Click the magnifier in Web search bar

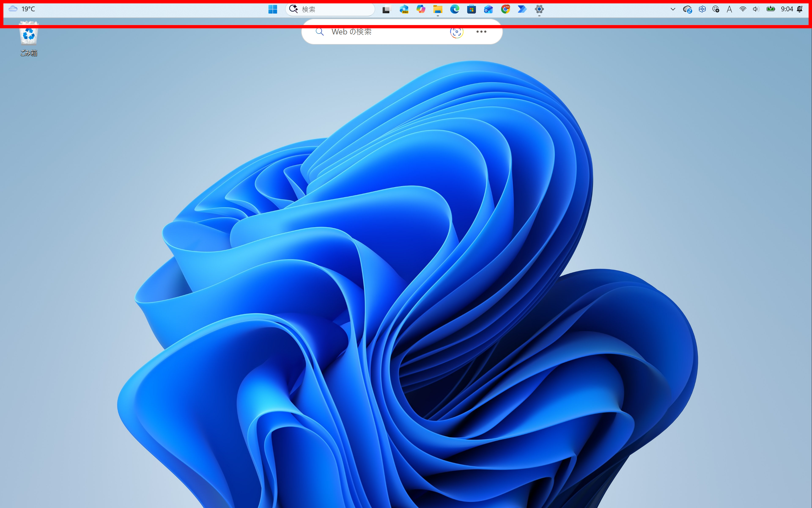pos(319,32)
